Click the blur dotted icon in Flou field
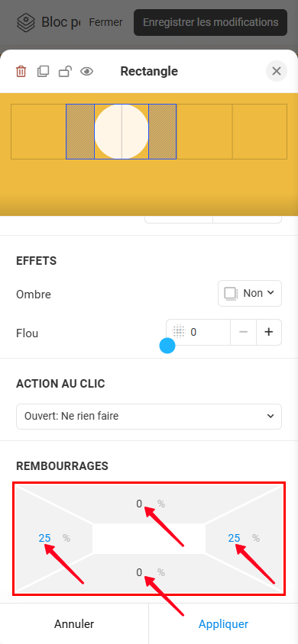This screenshot has height=644, width=298. 178,331
